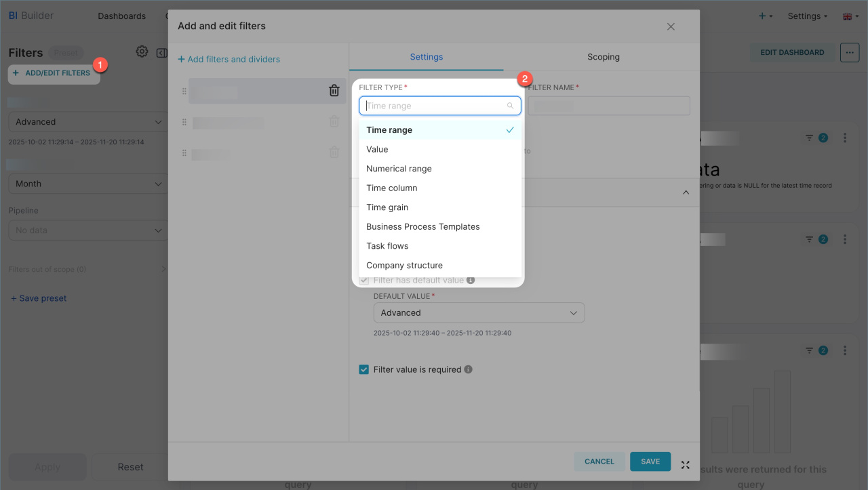Viewport: 868px width, 490px height.
Task: Toggle Filter has default value checkbox
Action: pyautogui.click(x=364, y=281)
